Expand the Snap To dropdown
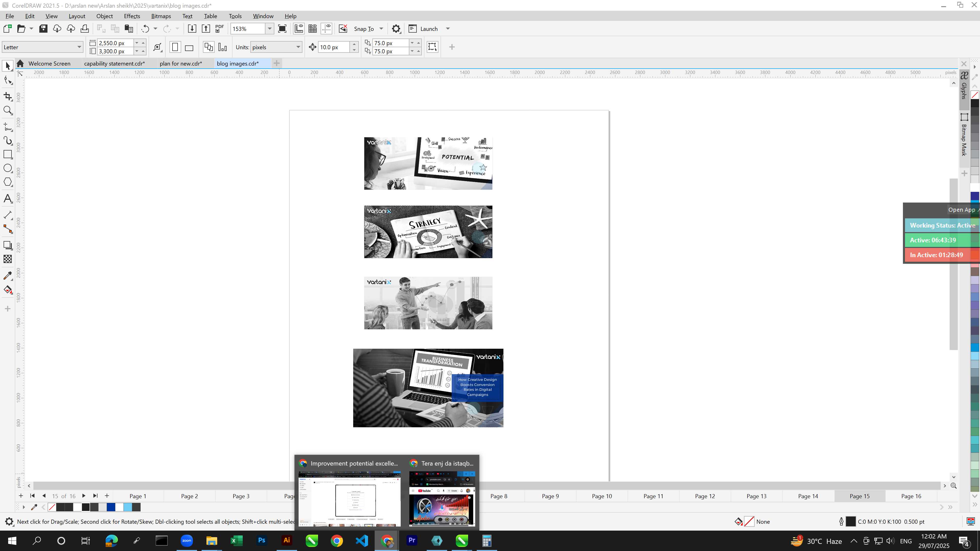980x551 pixels. point(381,29)
